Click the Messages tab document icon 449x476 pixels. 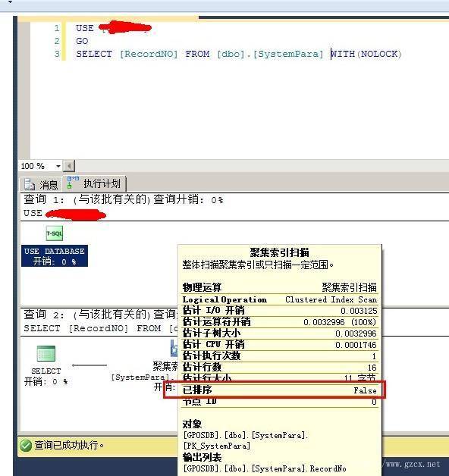pos(30,184)
